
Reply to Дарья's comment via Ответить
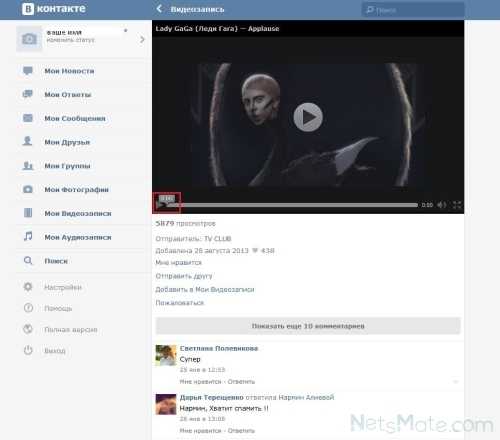(241, 431)
